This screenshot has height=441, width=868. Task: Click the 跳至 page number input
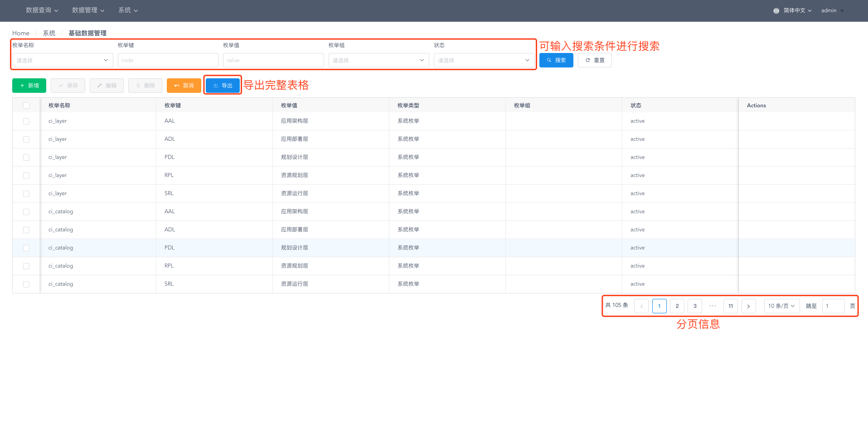[x=833, y=306]
